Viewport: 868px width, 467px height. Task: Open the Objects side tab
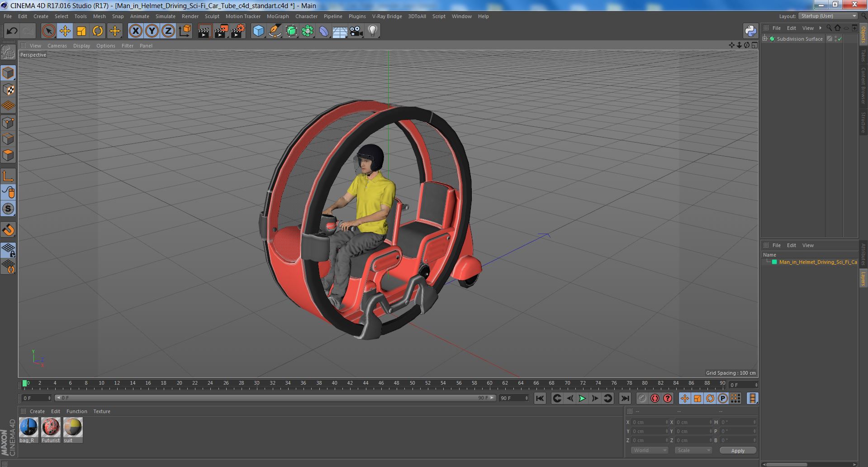(x=863, y=34)
